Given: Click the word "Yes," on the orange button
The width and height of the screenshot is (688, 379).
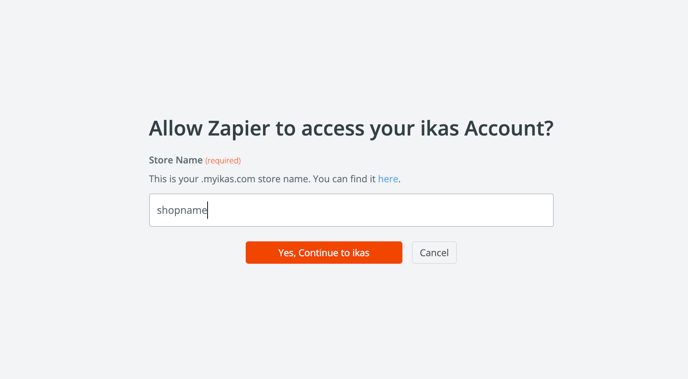Looking at the screenshot, I should point(287,253).
